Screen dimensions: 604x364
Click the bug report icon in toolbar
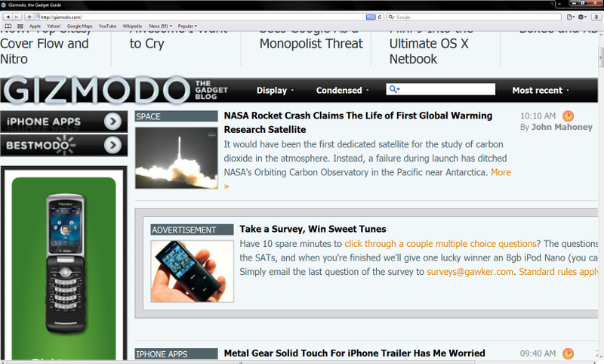point(596,17)
